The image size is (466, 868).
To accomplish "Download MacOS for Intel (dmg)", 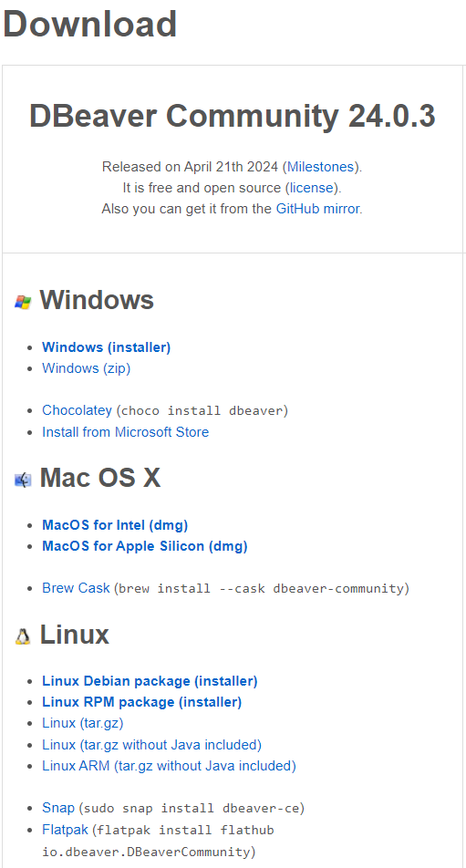I will 115,525.
